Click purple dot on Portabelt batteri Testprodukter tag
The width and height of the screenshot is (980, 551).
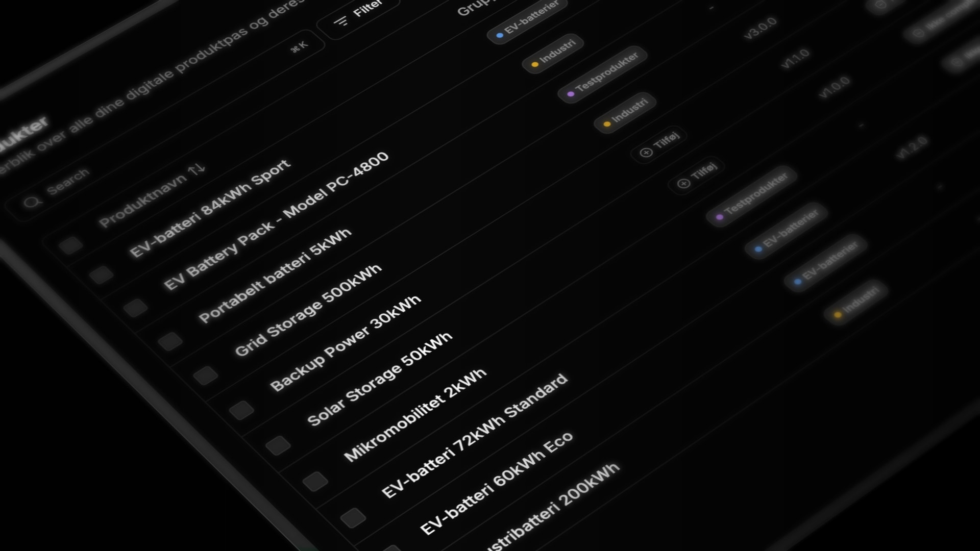571,94
